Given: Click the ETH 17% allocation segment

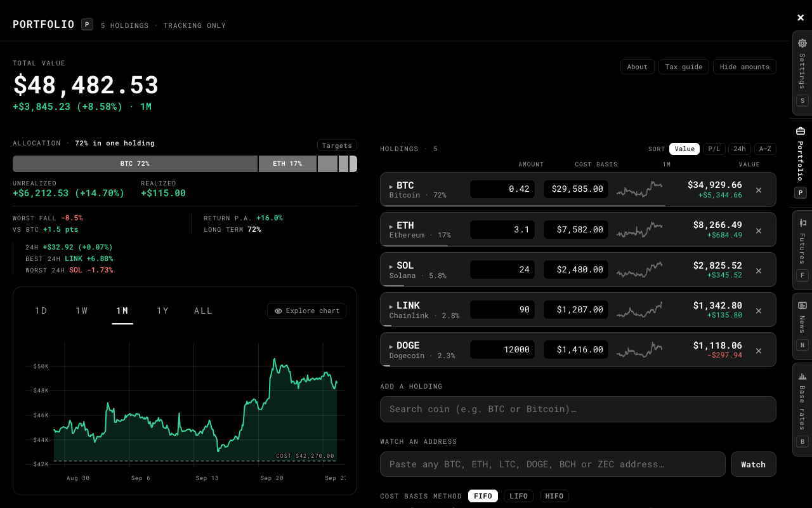Looking at the screenshot, I should (287, 164).
